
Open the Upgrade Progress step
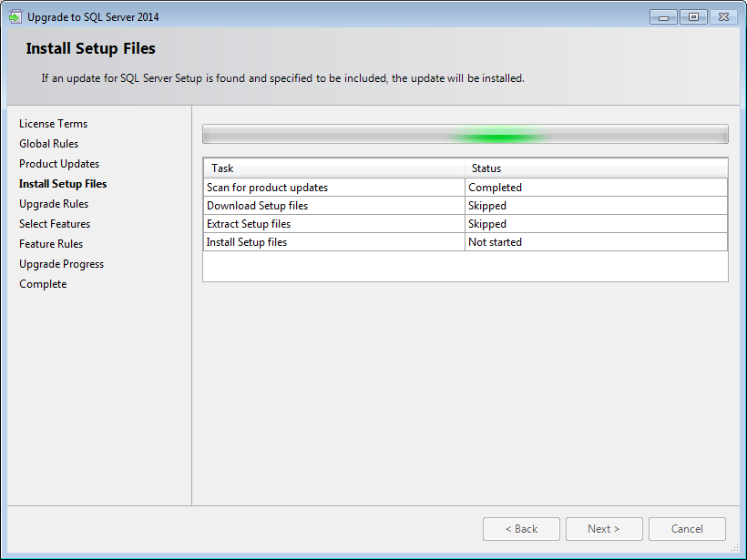(61, 264)
